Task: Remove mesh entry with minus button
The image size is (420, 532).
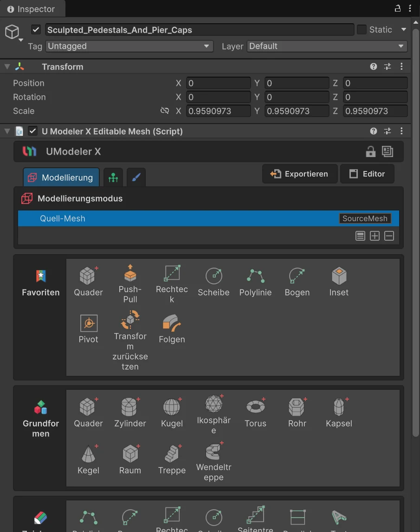Action: click(x=389, y=236)
